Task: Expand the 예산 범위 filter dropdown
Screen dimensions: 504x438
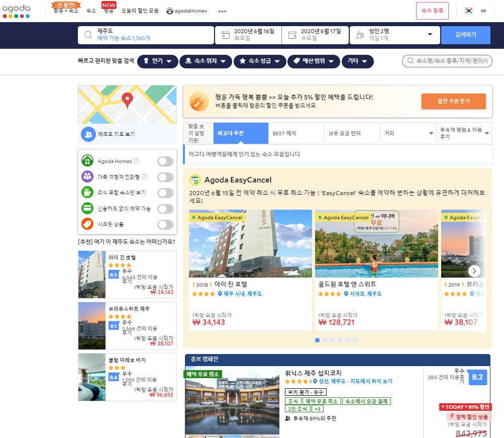Action: 314,61
